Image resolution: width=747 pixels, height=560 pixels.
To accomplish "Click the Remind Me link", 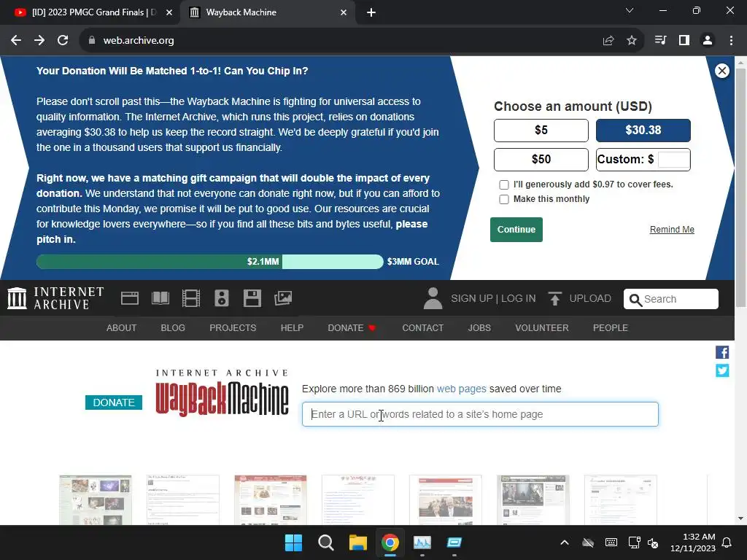I will [x=672, y=230].
